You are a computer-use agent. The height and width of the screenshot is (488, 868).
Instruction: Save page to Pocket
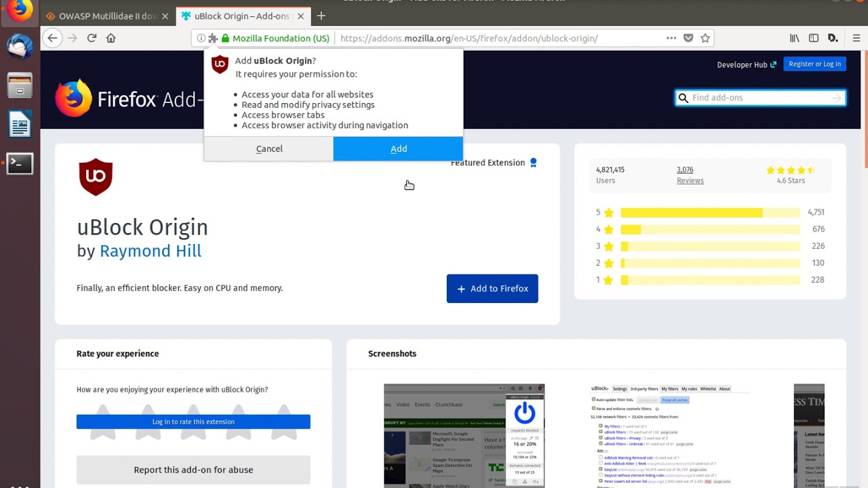[x=688, y=38]
